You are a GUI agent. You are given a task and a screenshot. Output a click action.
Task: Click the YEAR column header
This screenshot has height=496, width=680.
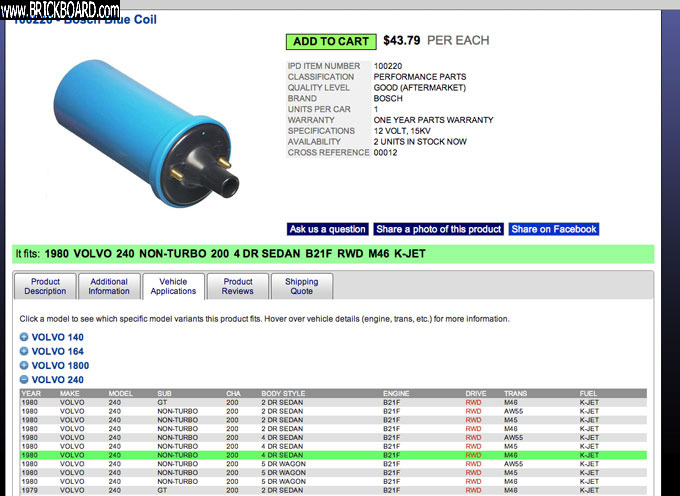click(x=31, y=393)
